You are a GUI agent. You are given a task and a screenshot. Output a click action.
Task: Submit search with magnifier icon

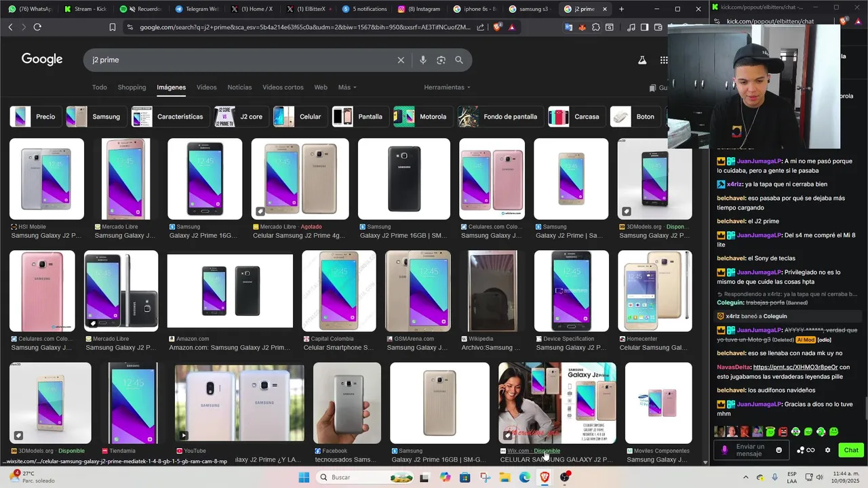(x=459, y=60)
